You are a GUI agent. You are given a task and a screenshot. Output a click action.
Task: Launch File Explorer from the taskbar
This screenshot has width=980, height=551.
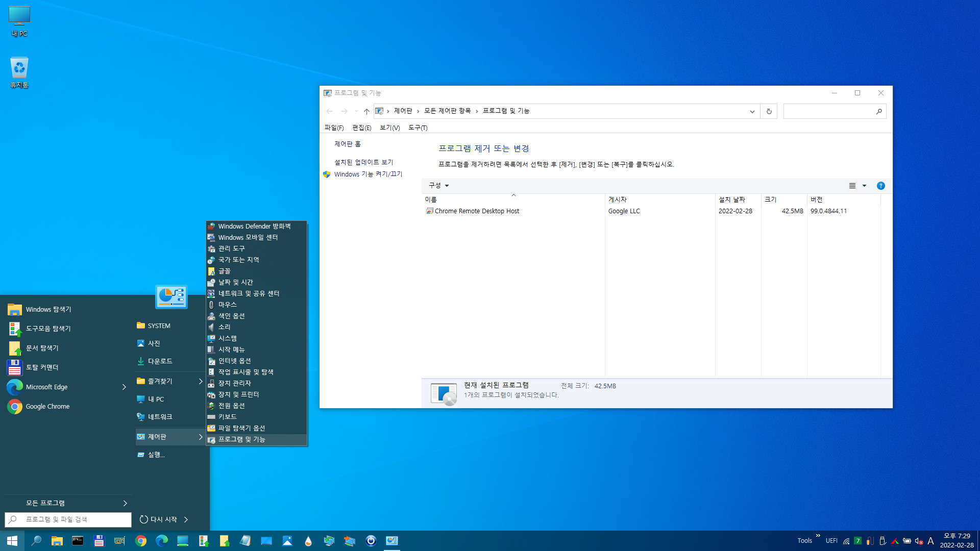(x=57, y=541)
